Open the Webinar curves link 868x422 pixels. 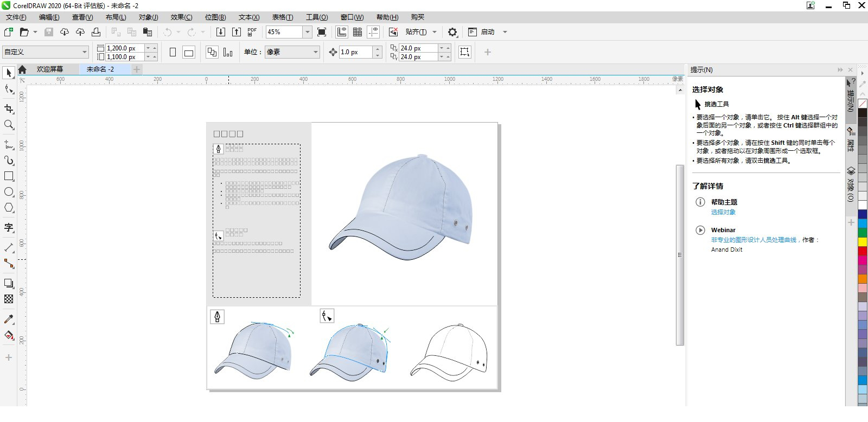(x=754, y=240)
